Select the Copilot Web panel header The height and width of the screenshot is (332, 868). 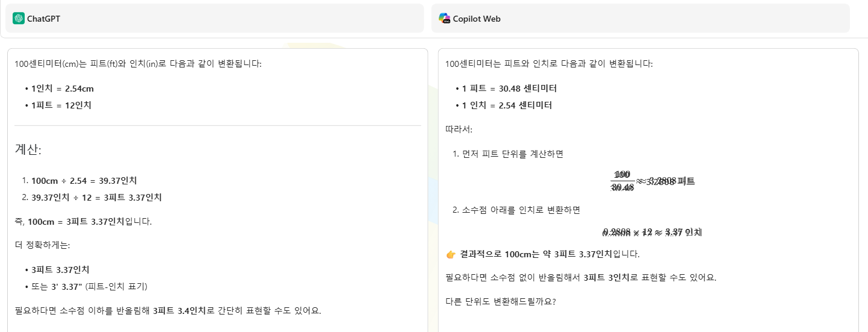pos(640,18)
